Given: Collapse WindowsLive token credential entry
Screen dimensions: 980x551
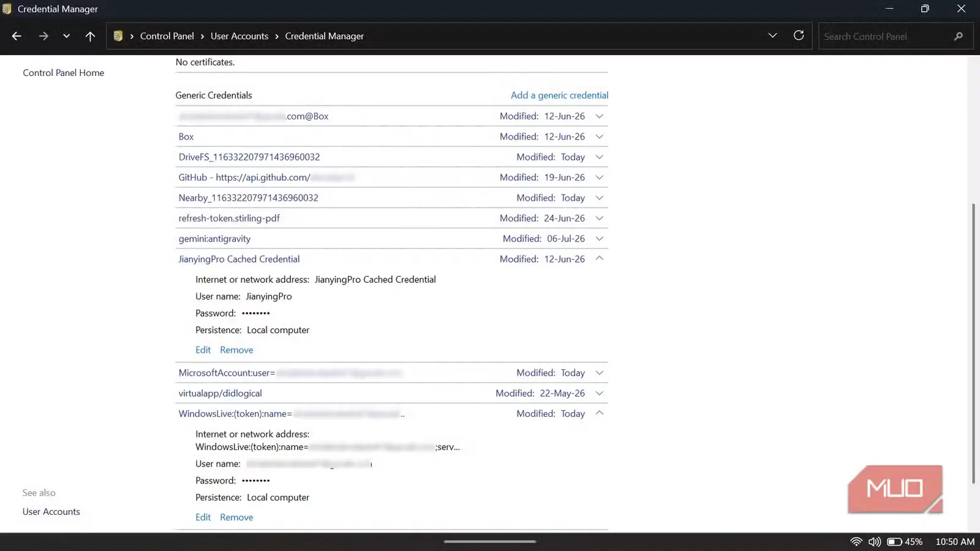Looking at the screenshot, I should tap(600, 413).
